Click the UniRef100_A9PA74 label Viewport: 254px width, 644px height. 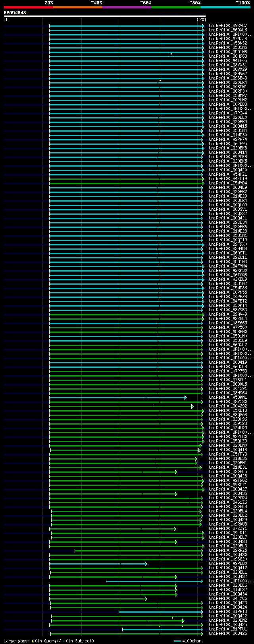pyautogui.click(x=228, y=139)
